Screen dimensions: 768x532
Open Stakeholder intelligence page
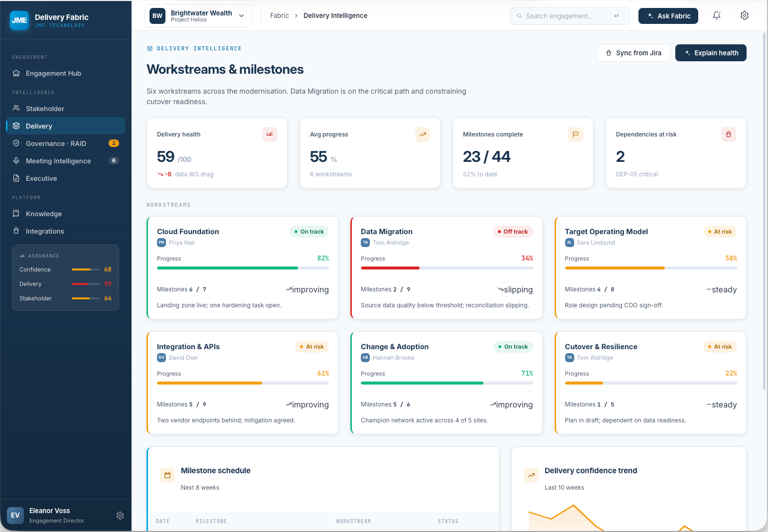tap(65, 109)
